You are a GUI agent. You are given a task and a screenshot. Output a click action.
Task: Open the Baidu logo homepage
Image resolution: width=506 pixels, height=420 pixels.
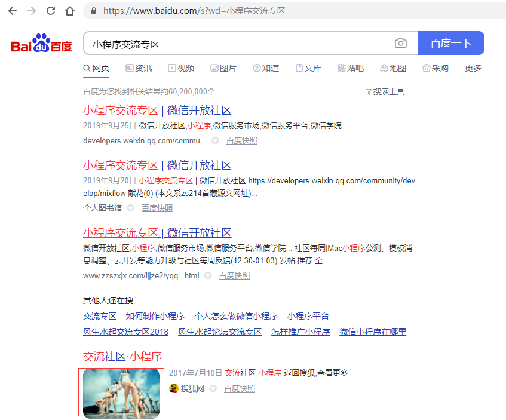click(x=41, y=43)
